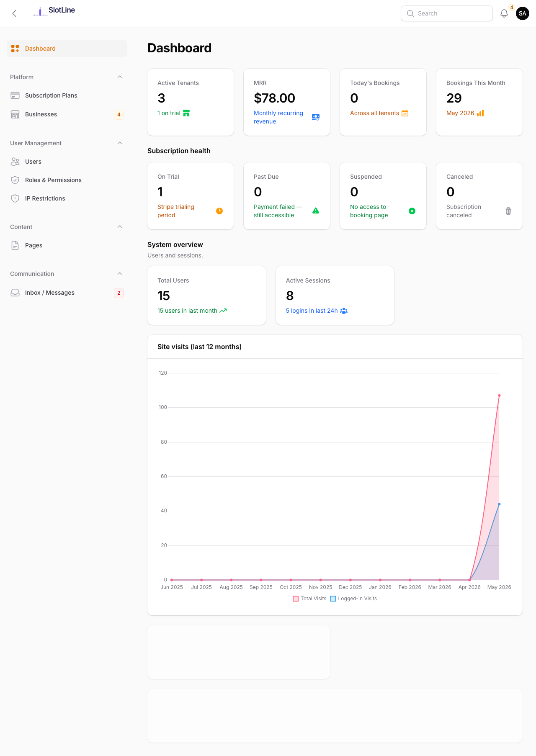The image size is (536, 756).
Task: Open the SlotLine logo home link
Action: tap(54, 11)
